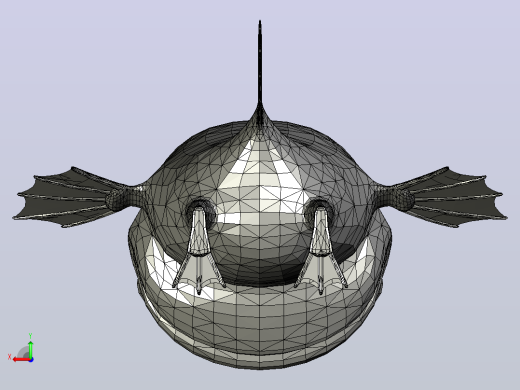
Task: Click the XYZ axis orientation triad
Action: 21,348
